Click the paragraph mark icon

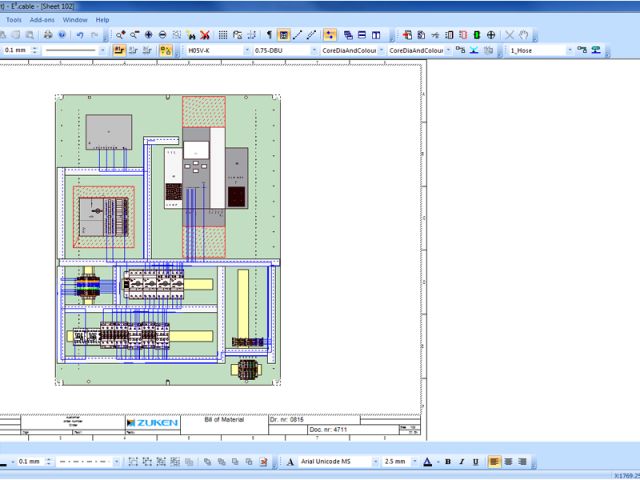269,34
